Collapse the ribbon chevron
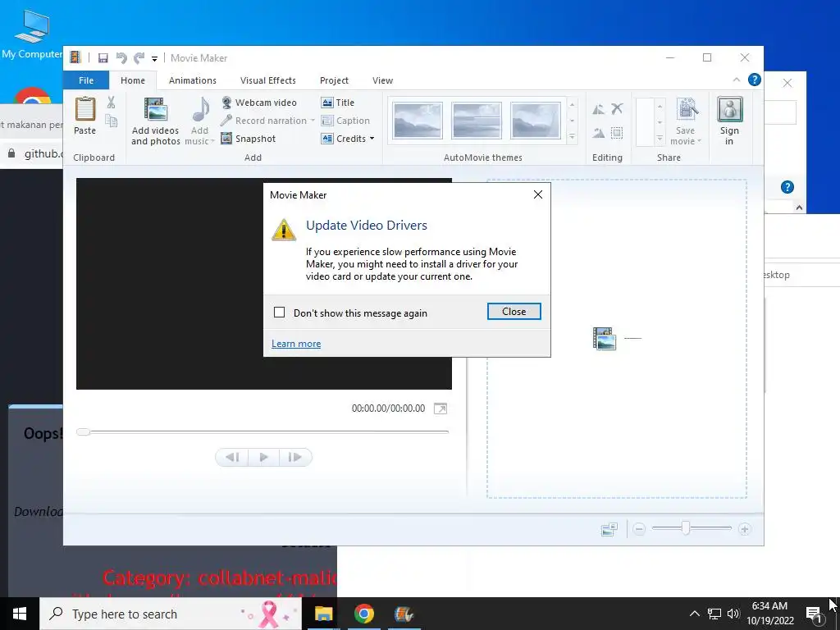Image resolution: width=840 pixels, height=630 pixels. tap(737, 80)
